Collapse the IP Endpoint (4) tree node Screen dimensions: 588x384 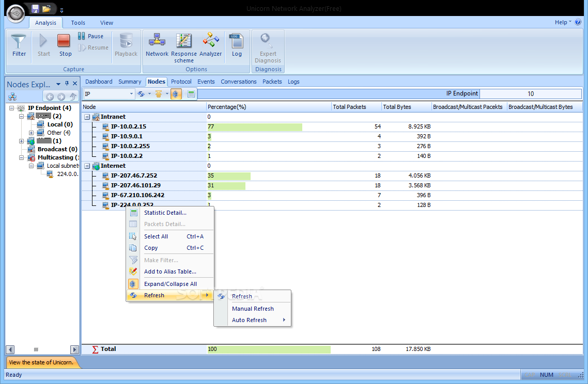coord(11,108)
